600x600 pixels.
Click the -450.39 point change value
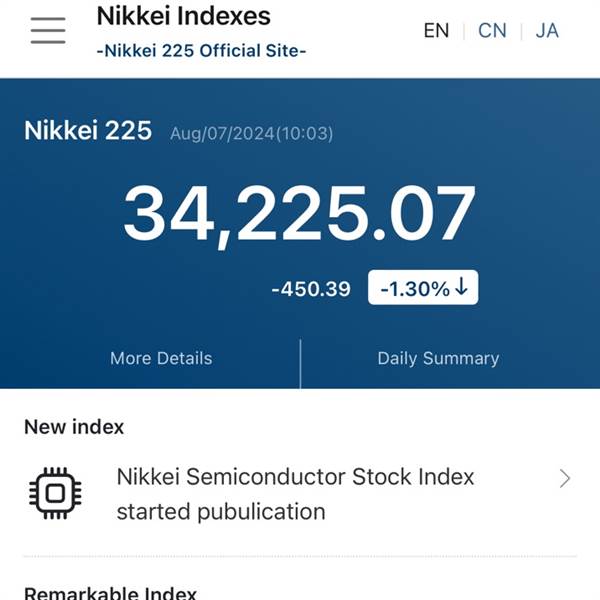tap(311, 289)
